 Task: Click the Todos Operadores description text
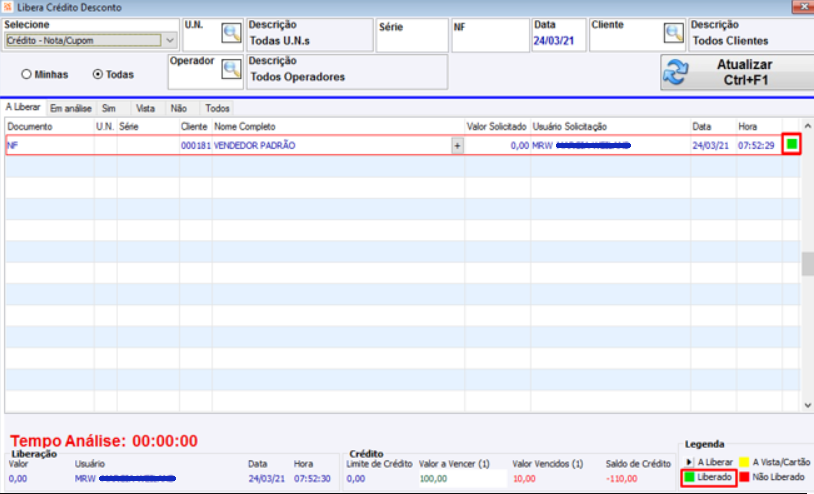(297, 77)
